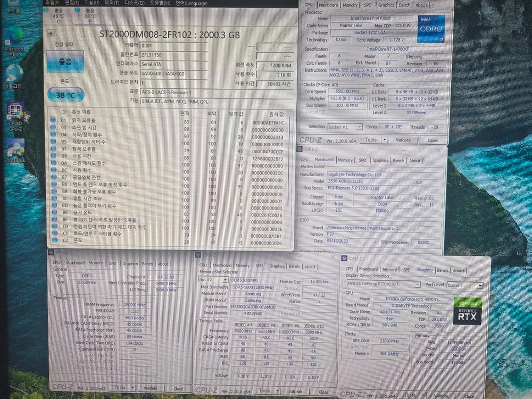The image size is (532, 399).
Task: Click Validate button in Memory window
Action: (151, 388)
